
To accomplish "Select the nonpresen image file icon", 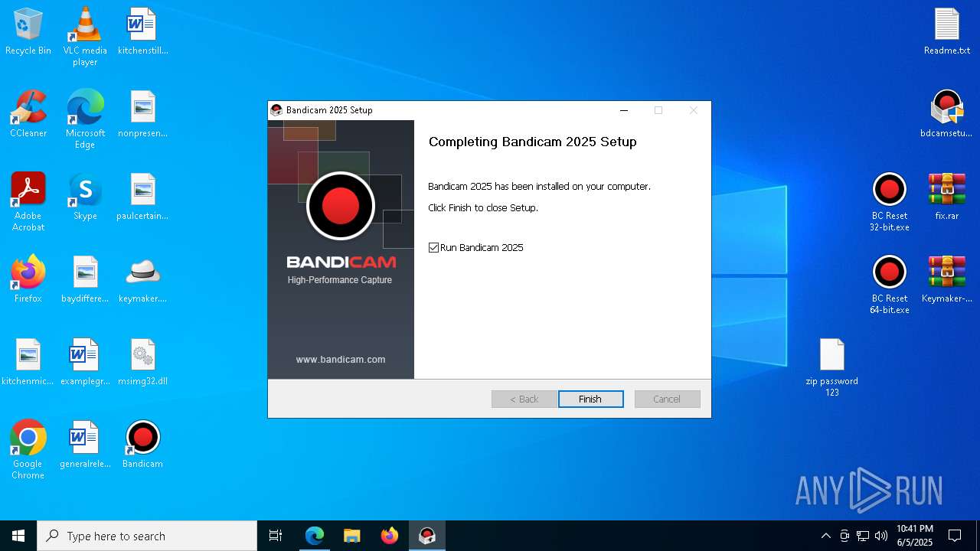I will pyautogui.click(x=142, y=115).
